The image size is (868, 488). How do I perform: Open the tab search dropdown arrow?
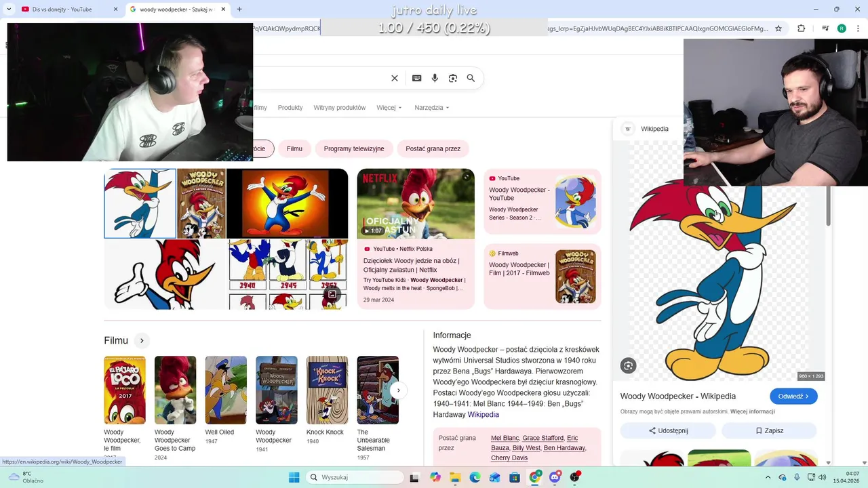pos(8,9)
